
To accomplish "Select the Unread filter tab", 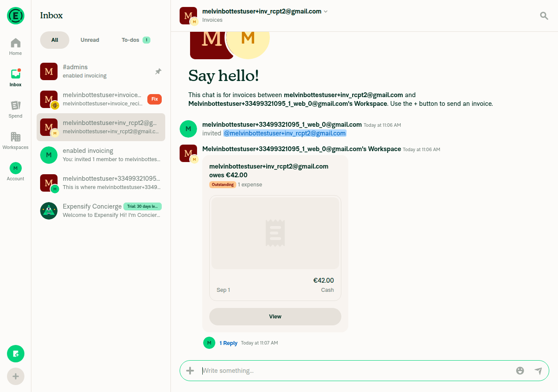I will pos(90,40).
